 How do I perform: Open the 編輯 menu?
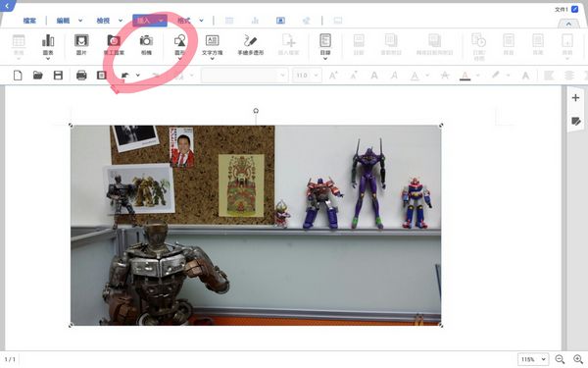click(x=63, y=21)
